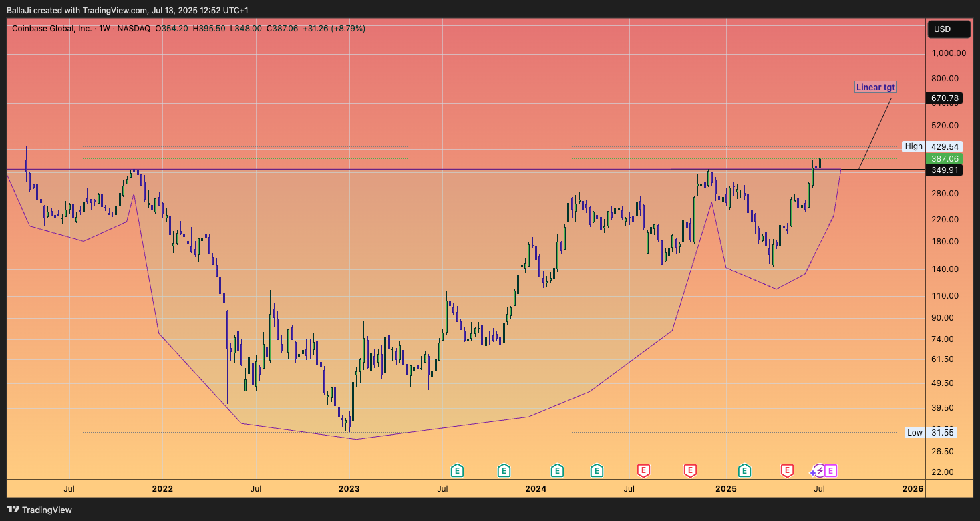Click the C387.06 close value
Viewport: 980px width, 521px height.
(x=283, y=29)
